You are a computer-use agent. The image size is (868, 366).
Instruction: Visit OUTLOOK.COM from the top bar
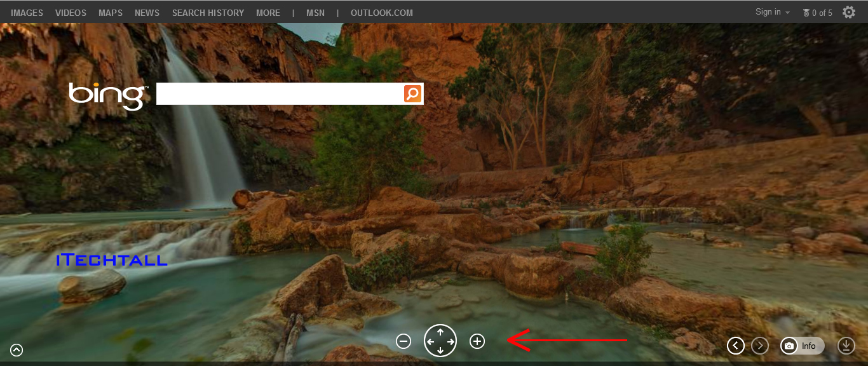pos(381,12)
